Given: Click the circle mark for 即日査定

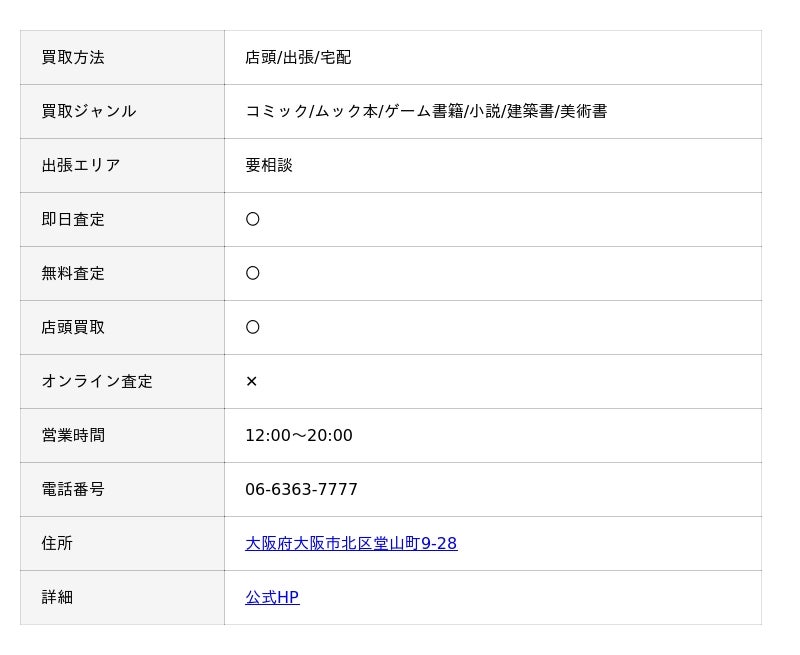Looking at the screenshot, I should [x=253, y=219].
